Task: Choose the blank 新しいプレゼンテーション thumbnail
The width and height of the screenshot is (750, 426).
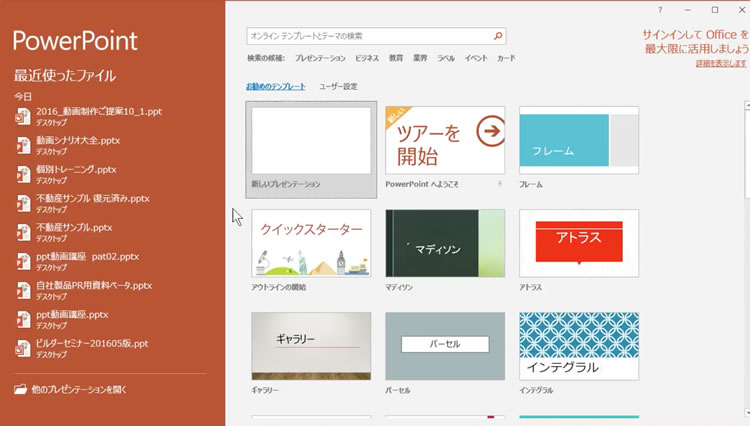Action: [311, 141]
